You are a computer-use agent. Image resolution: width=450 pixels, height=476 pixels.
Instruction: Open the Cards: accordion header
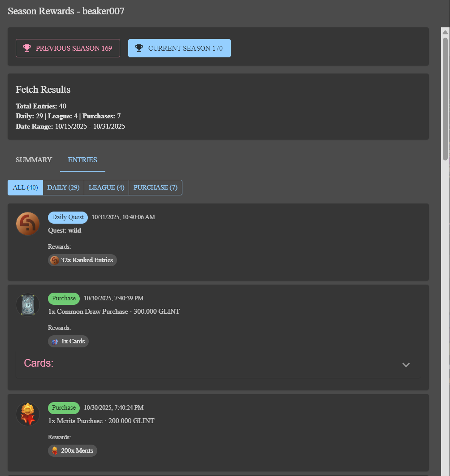(218, 363)
